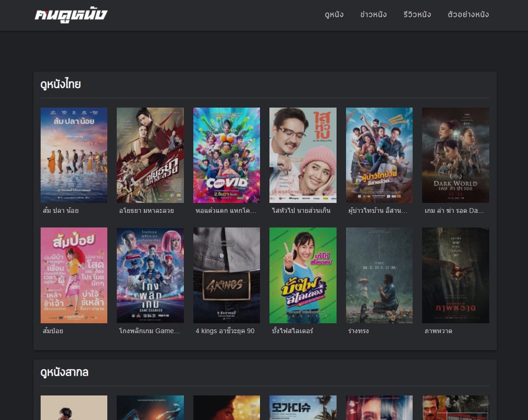Open the Korean-titled international movie poster
Viewport: 528px width, 420px height.
point(302,407)
